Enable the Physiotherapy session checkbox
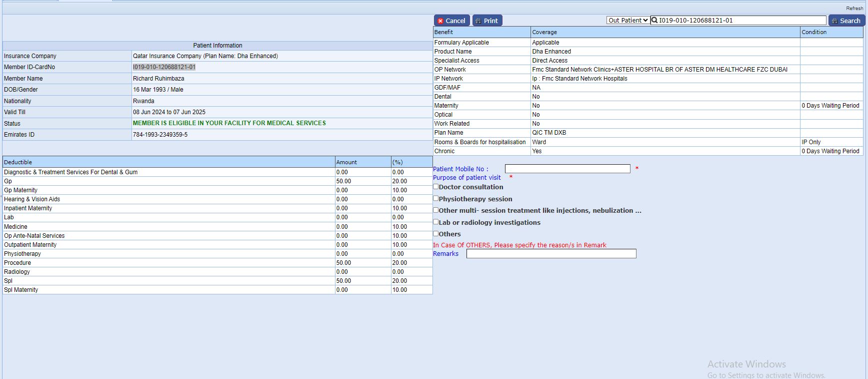The height and width of the screenshot is (379, 868). (x=436, y=198)
